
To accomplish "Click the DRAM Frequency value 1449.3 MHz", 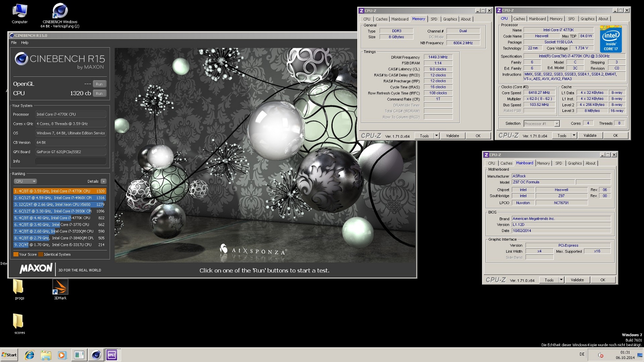I will [438, 57].
